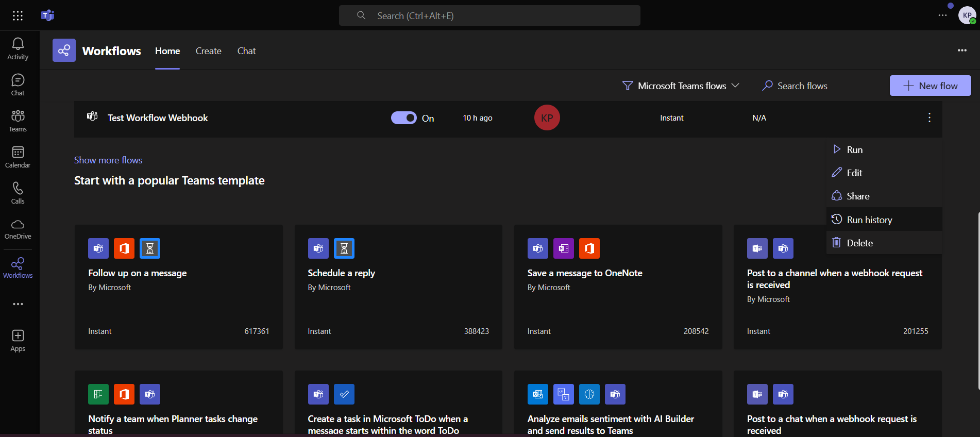The width and height of the screenshot is (980, 437).
Task: Switch to the Chat tab
Action: click(x=247, y=51)
